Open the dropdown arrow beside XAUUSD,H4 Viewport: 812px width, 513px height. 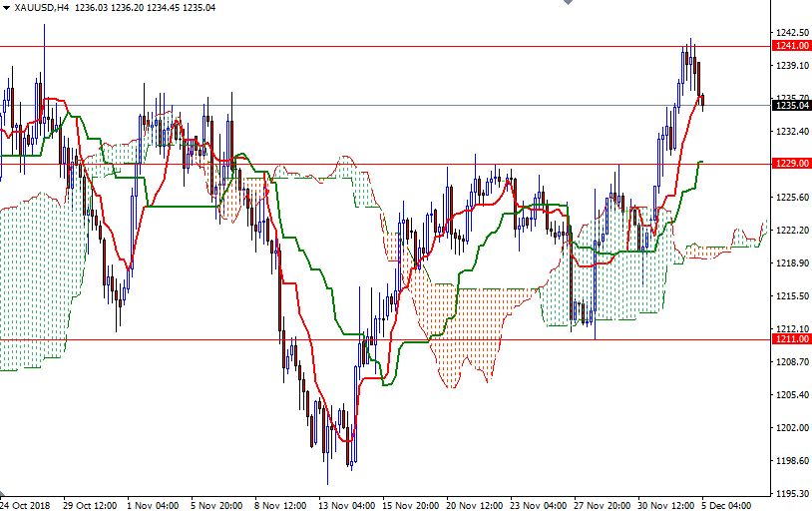pyautogui.click(x=7, y=8)
